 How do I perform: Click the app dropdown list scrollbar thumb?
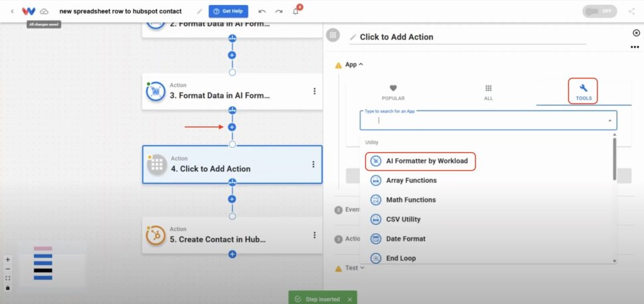point(614,158)
